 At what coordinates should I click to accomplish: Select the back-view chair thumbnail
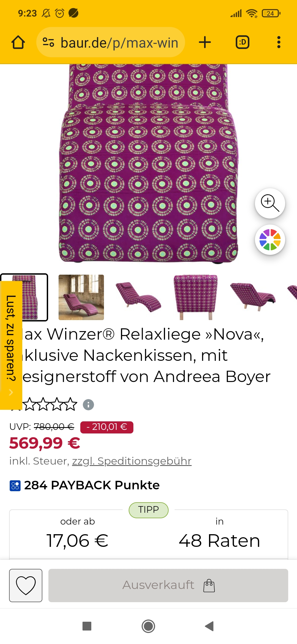click(196, 297)
